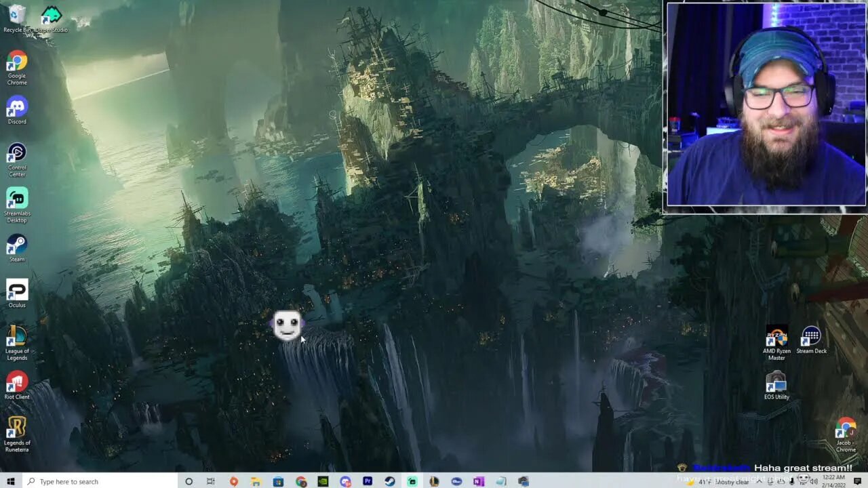Image resolution: width=868 pixels, height=488 pixels.
Task: Select the Riot Client desktop icon
Action: point(17,386)
